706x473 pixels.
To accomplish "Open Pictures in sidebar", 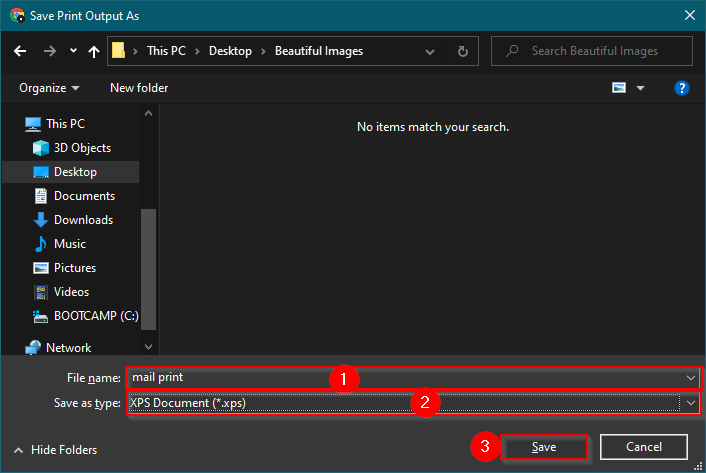I will (75, 268).
